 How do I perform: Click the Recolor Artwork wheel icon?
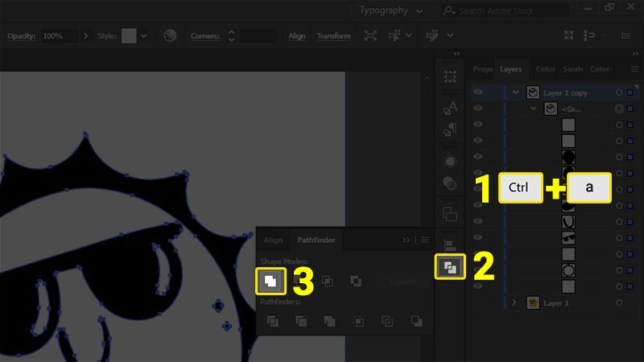tap(169, 36)
